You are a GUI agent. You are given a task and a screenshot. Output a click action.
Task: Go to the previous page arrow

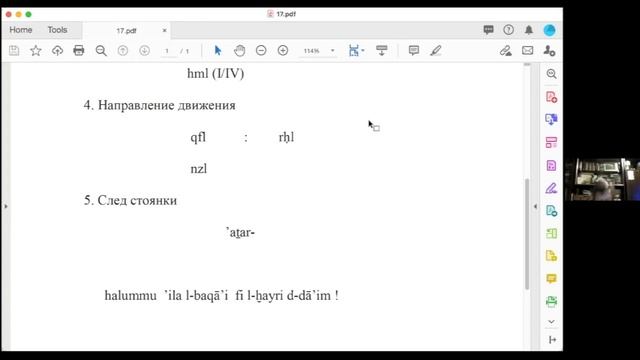pos(123,51)
